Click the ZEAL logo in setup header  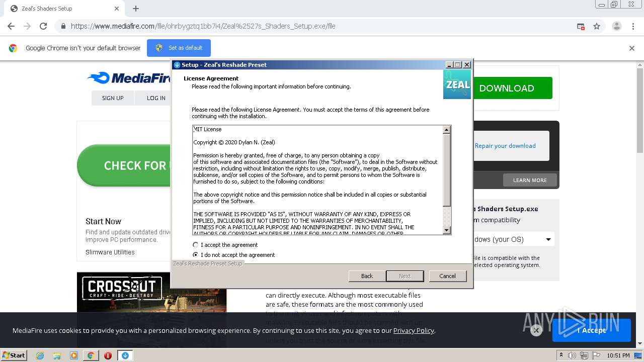pos(457,84)
